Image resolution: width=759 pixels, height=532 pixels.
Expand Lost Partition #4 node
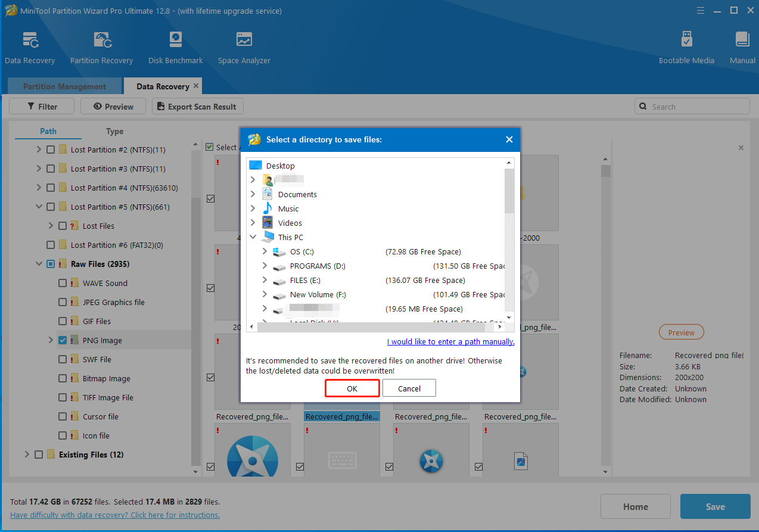tap(39, 188)
